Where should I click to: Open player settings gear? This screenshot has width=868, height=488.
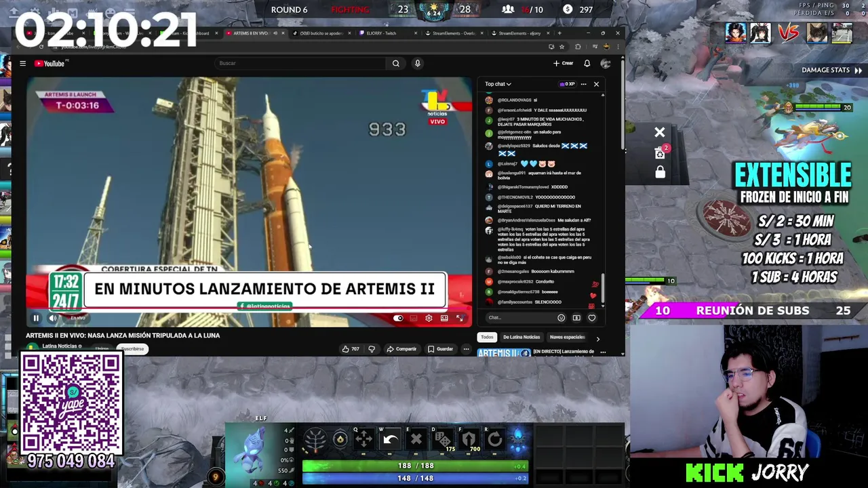(429, 318)
